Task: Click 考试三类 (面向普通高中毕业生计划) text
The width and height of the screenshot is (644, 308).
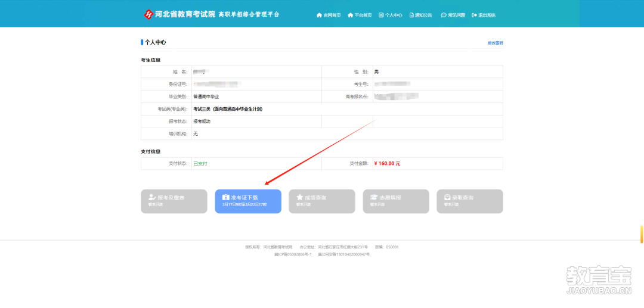Action: coord(228,109)
